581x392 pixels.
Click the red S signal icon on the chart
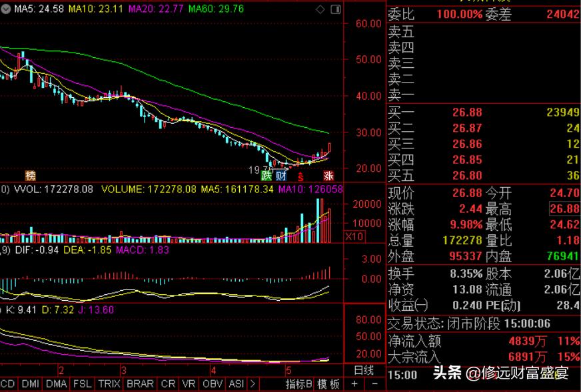tap(300, 176)
